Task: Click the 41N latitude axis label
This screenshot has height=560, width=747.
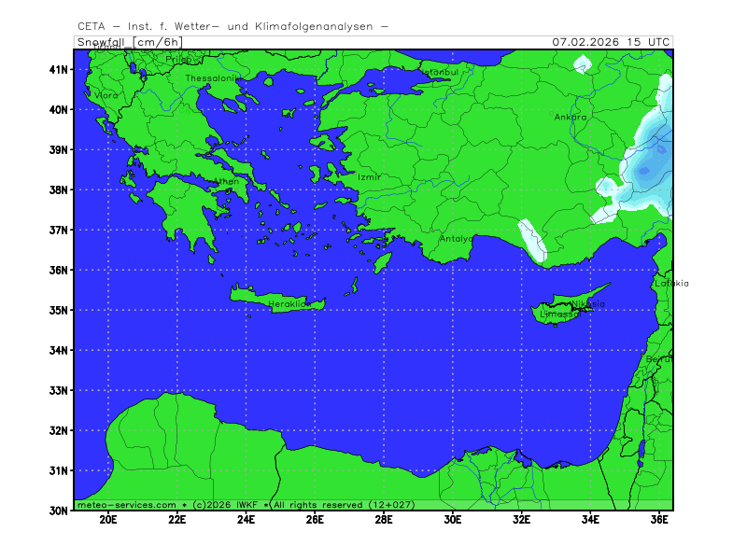Action: pos(59,69)
